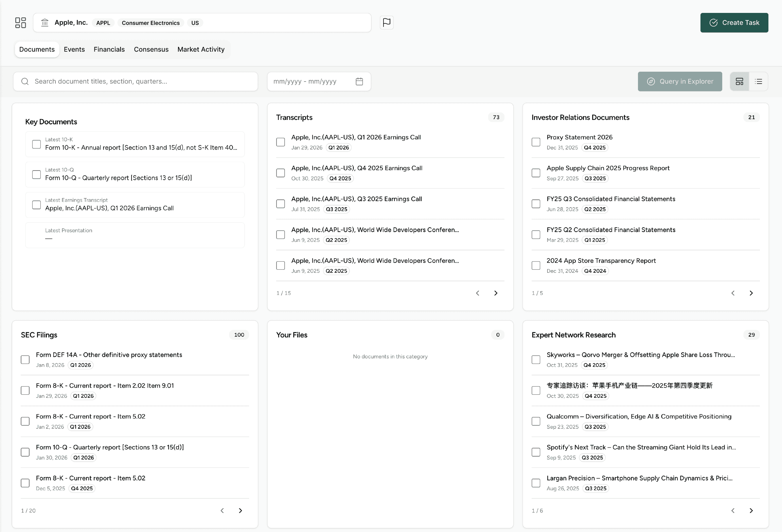Go to next Investor Relations page
Screen dimensions: 782x532
pyautogui.click(x=751, y=293)
